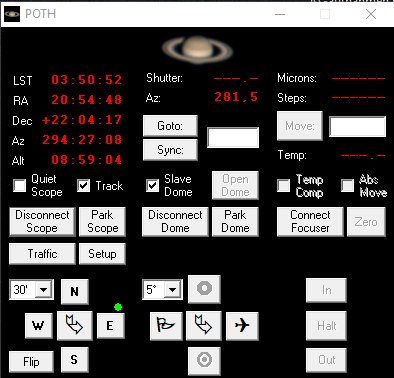Click the Shutter: label

[164, 78]
